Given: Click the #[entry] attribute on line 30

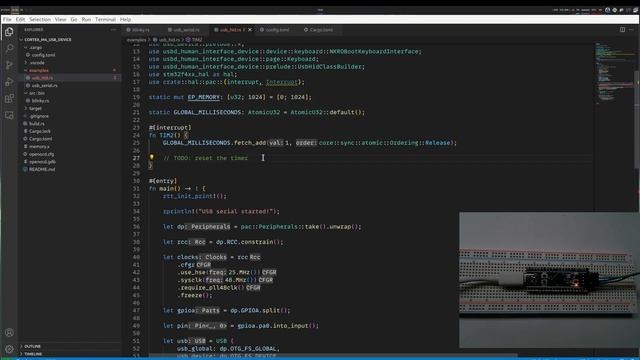Looking at the screenshot, I should coord(163,181).
